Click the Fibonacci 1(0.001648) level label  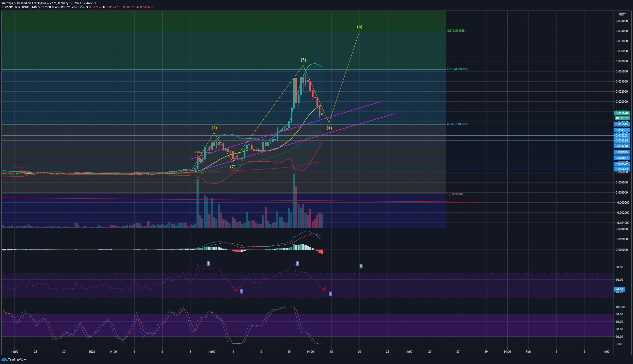pos(455,194)
